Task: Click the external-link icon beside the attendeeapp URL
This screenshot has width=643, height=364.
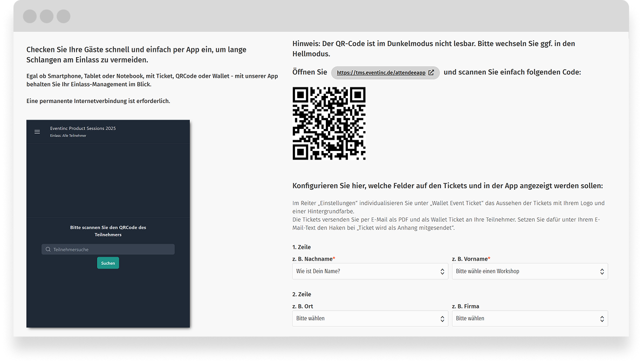Action: coord(431,73)
